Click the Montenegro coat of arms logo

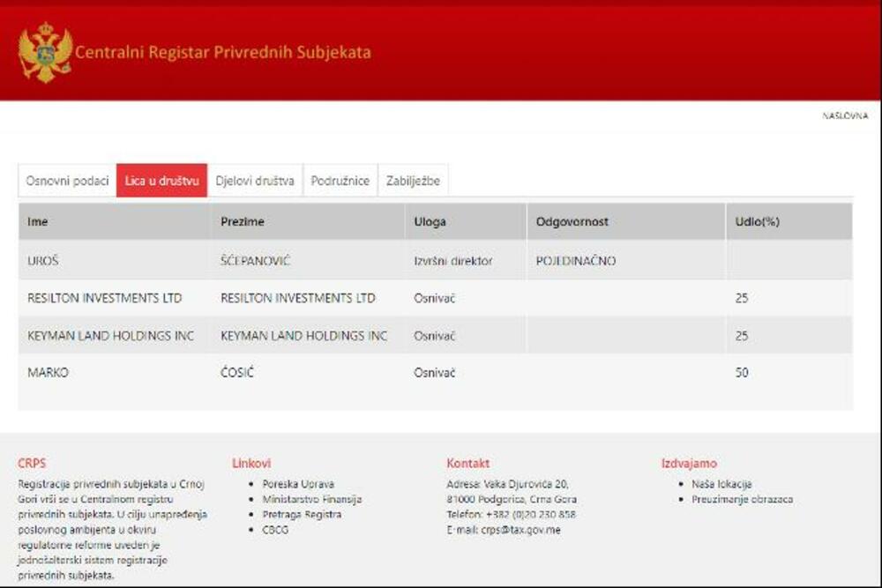coord(45,53)
